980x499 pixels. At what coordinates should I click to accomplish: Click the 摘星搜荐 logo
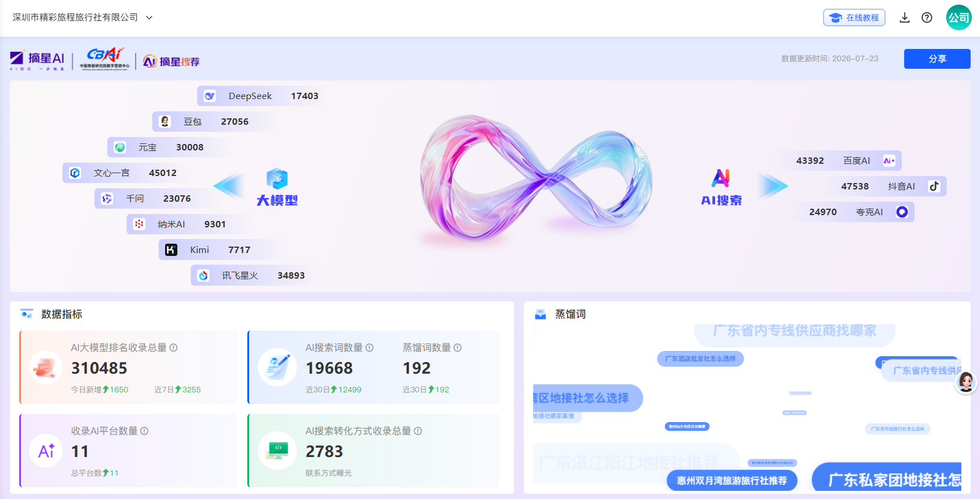point(171,61)
